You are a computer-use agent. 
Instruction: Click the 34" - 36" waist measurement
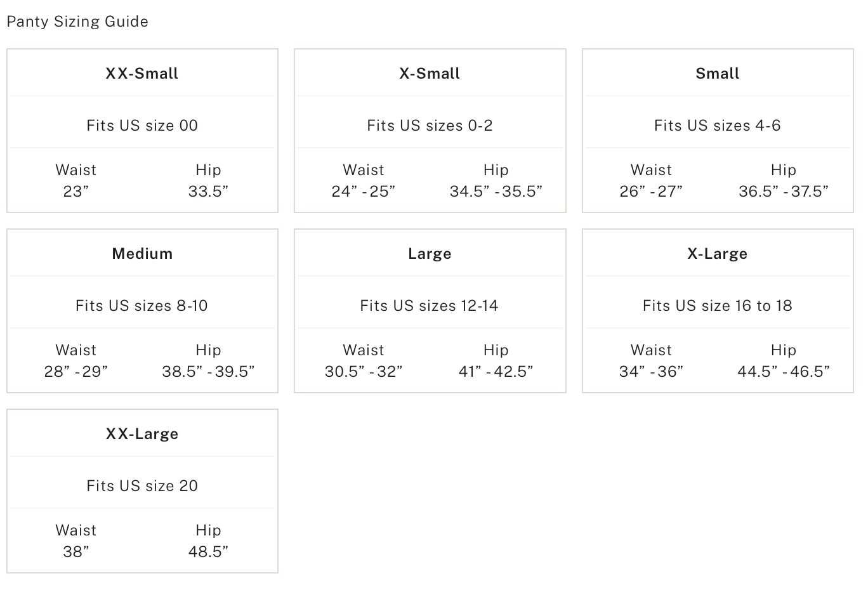pos(652,371)
